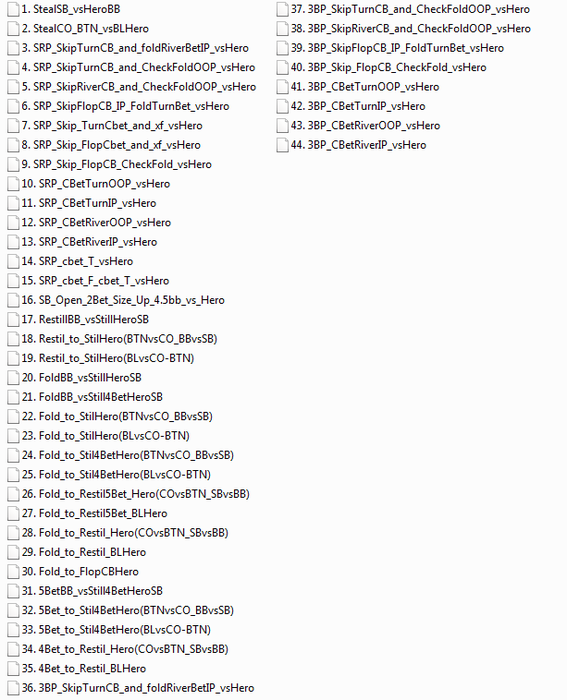
Task: Select file 10. SRP_CBetTurnOOP_vsHero
Action: [96, 184]
